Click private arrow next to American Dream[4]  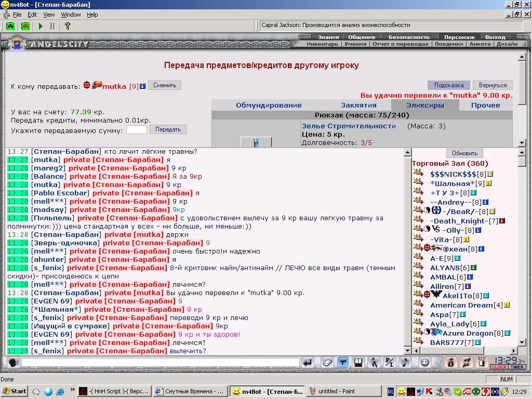(418, 304)
